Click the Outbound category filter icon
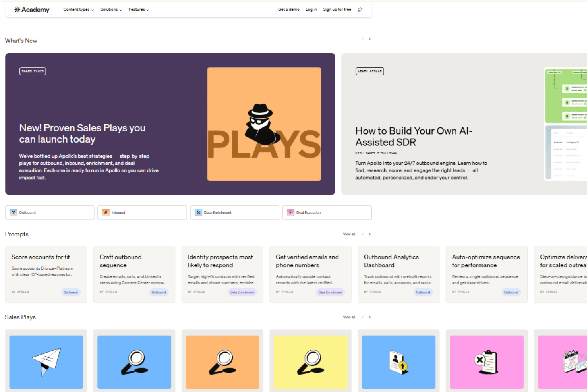 tap(14, 212)
